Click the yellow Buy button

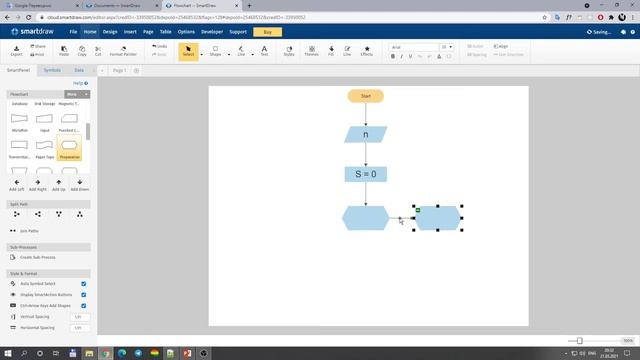tap(267, 32)
